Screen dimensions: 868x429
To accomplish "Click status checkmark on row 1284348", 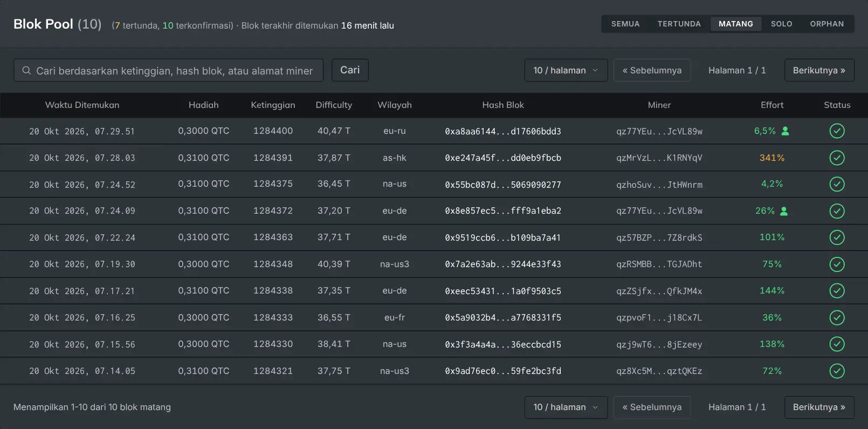I will click(837, 264).
